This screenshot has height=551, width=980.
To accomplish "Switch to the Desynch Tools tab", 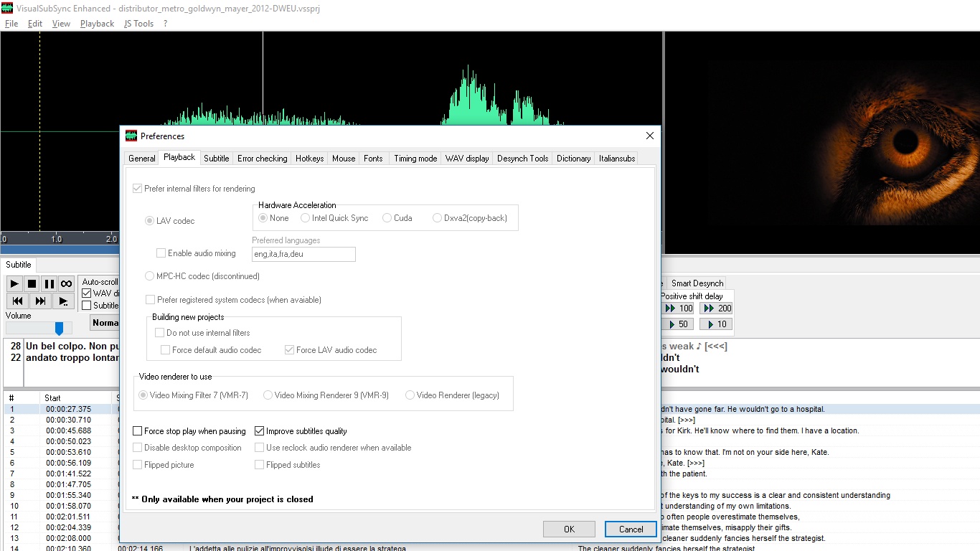I will (523, 159).
